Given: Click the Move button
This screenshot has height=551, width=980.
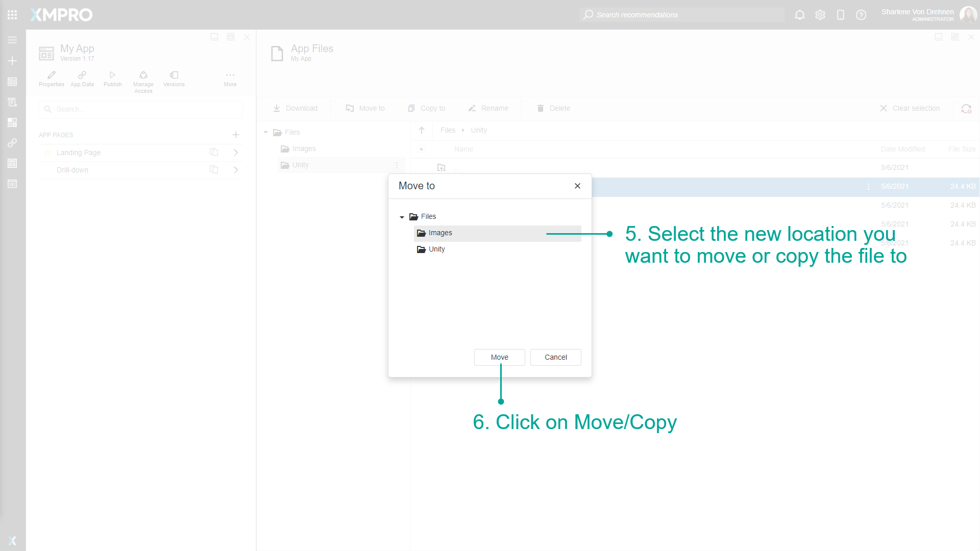Looking at the screenshot, I should pyautogui.click(x=499, y=357).
